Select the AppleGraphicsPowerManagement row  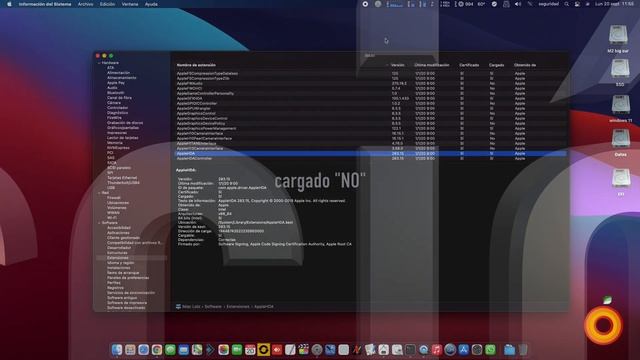pos(371,128)
